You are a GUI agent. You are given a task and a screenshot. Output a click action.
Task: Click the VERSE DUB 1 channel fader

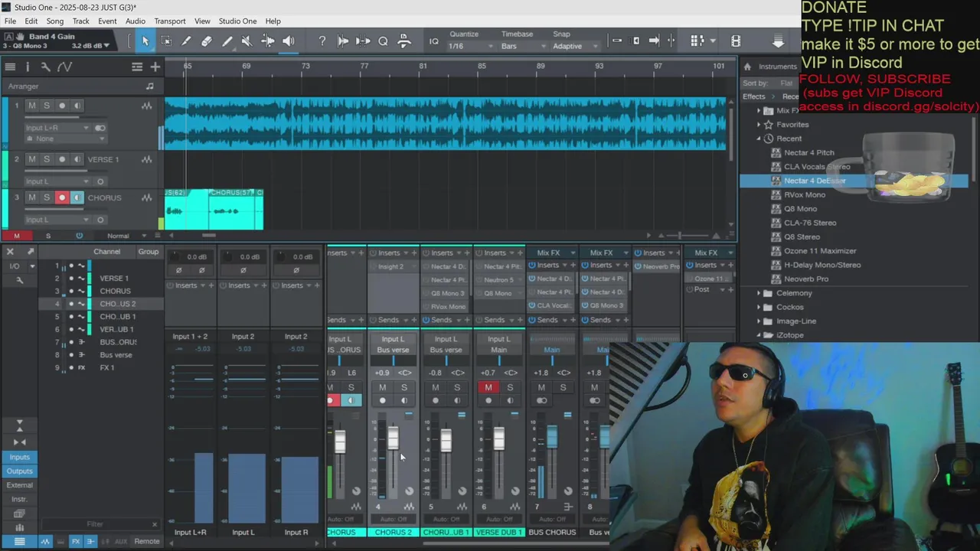point(499,439)
